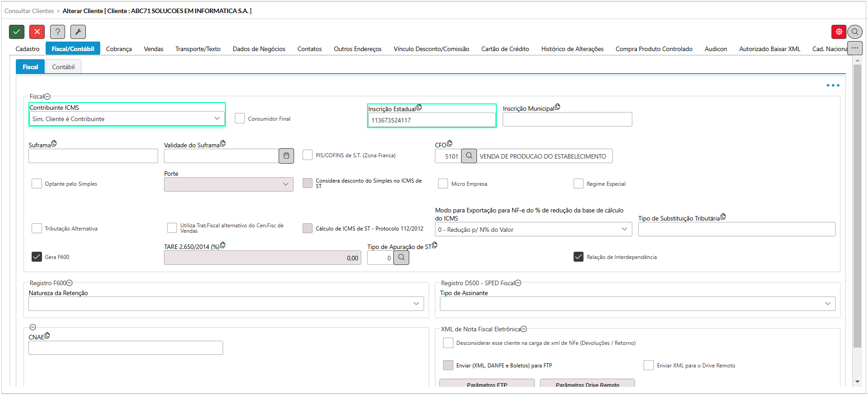
Task: Enable the Consumidor Final checkbox
Action: tap(240, 118)
